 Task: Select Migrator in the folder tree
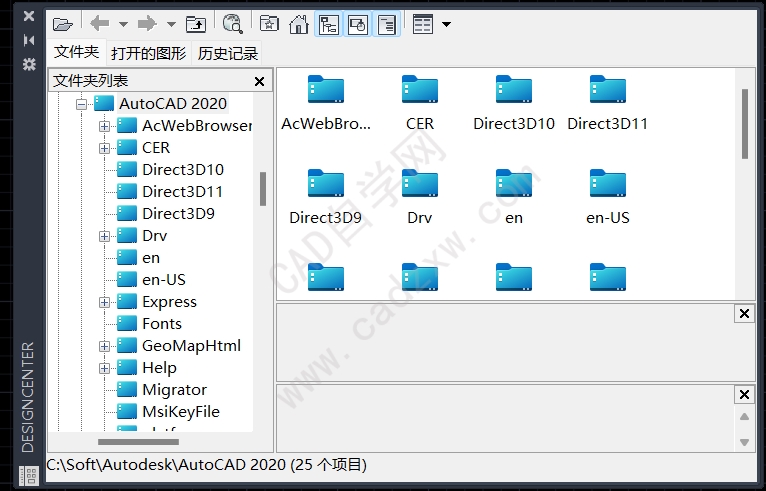[x=174, y=389]
